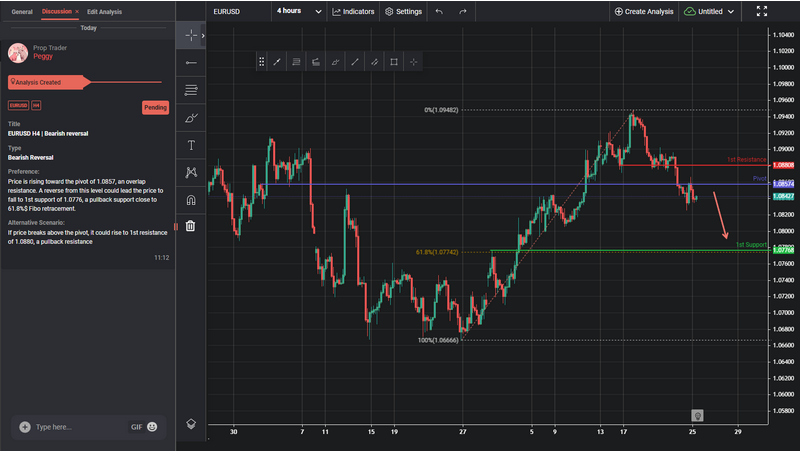Viewport: 801px width, 451px height.
Task: Toggle the magnet snap mode
Action: coord(191,200)
